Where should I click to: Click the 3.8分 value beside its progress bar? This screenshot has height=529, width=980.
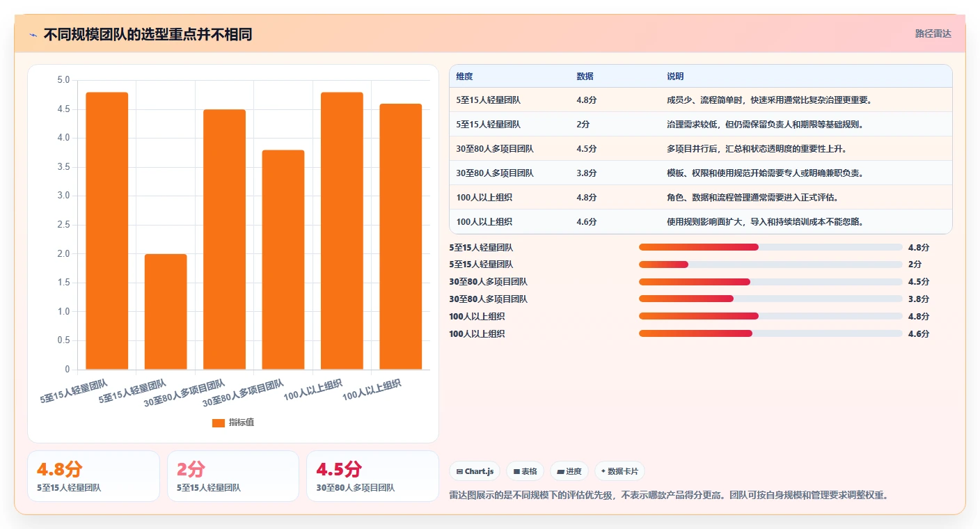click(918, 299)
